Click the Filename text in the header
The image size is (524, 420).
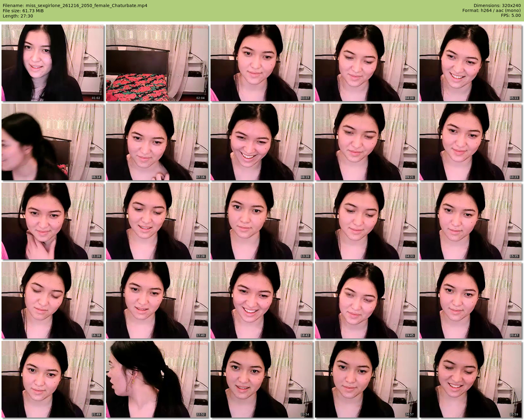pos(75,6)
